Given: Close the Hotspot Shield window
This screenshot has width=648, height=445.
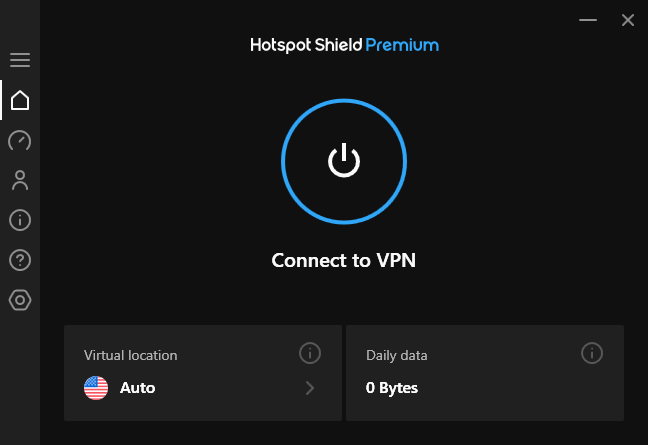Looking at the screenshot, I should point(628,20).
